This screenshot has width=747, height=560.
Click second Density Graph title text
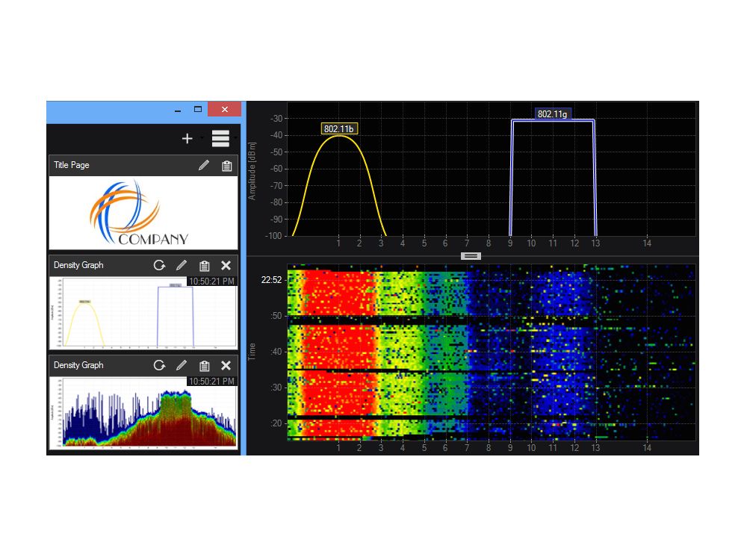78,365
